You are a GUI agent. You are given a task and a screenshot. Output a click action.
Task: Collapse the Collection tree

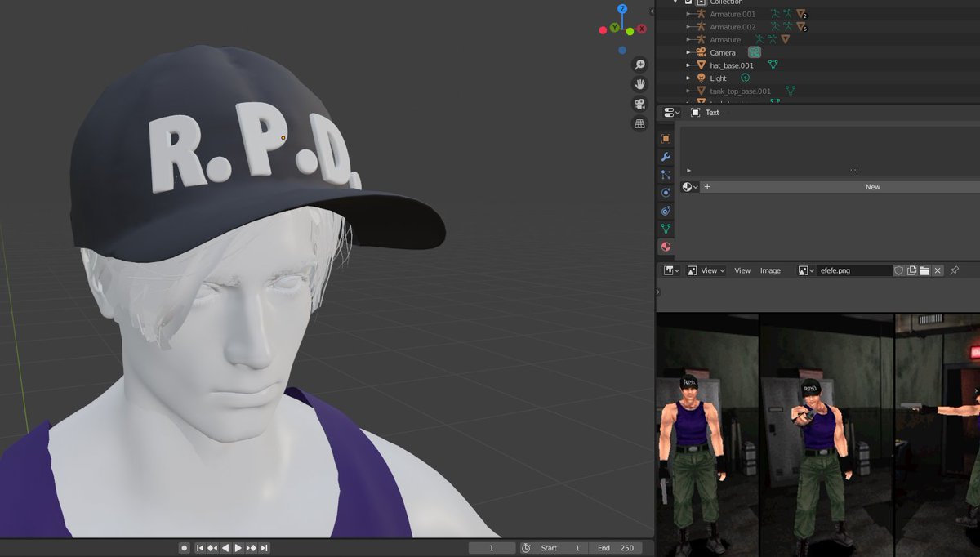coord(675,2)
